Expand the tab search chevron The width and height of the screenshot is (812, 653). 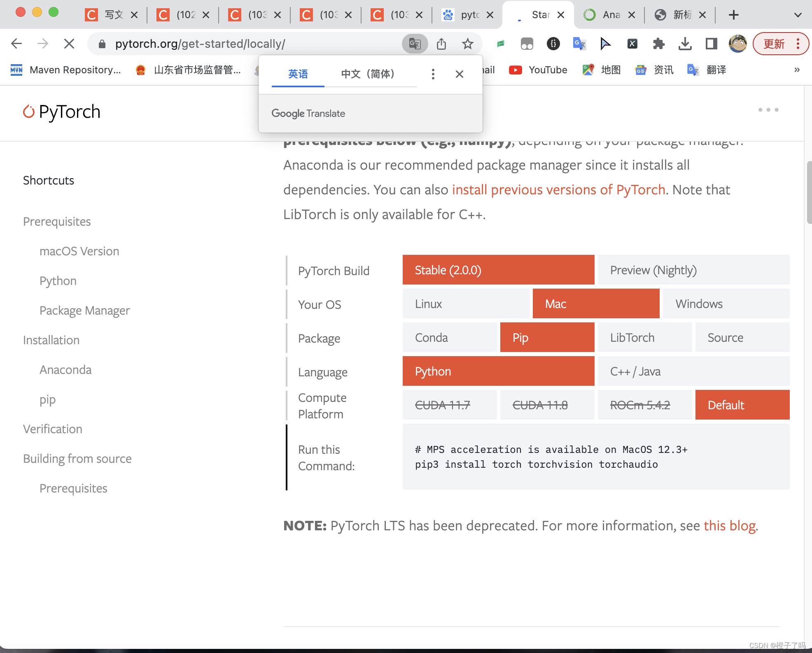click(798, 15)
